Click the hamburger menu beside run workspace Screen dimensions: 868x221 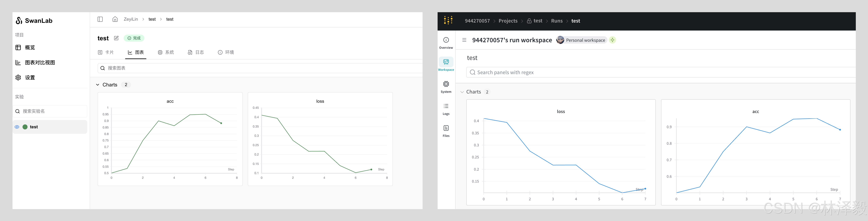pyautogui.click(x=464, y=40)
